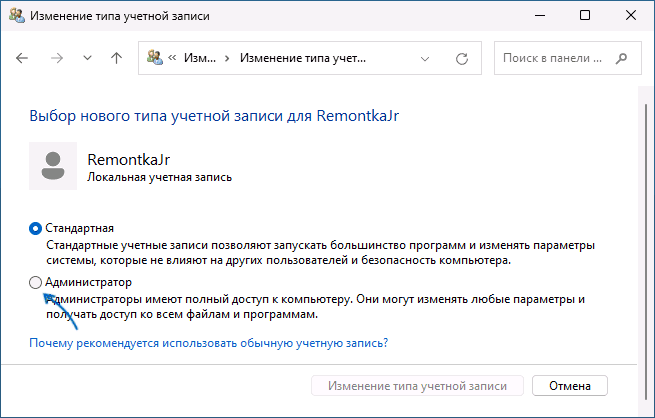Click the user accounts icon in address bar
The height and width of the screenshot is (418, 655).
155,57
